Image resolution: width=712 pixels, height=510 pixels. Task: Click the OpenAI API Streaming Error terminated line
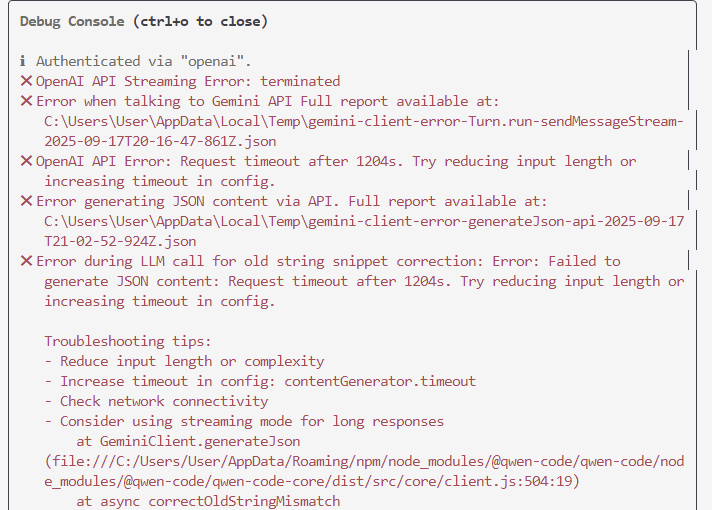[188, 81]
